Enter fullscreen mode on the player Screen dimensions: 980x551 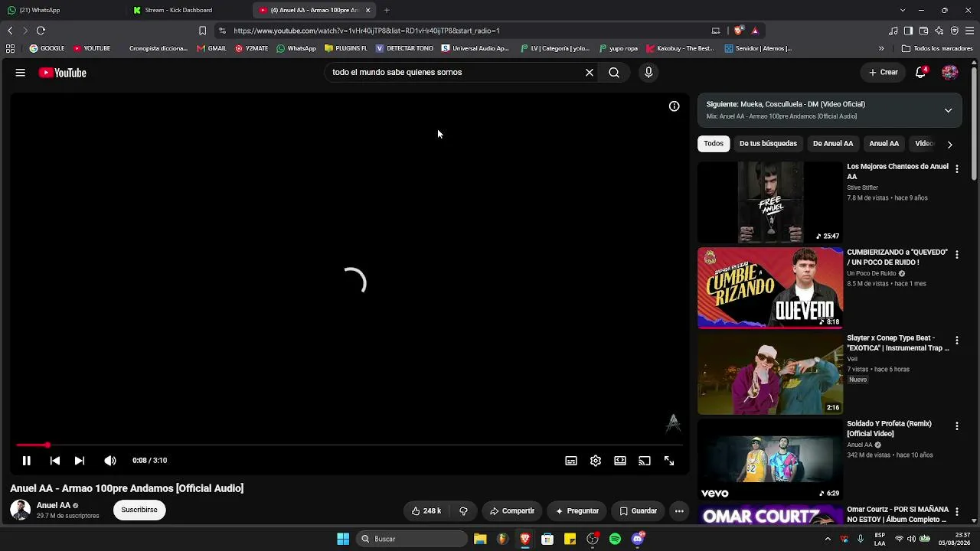669,461
